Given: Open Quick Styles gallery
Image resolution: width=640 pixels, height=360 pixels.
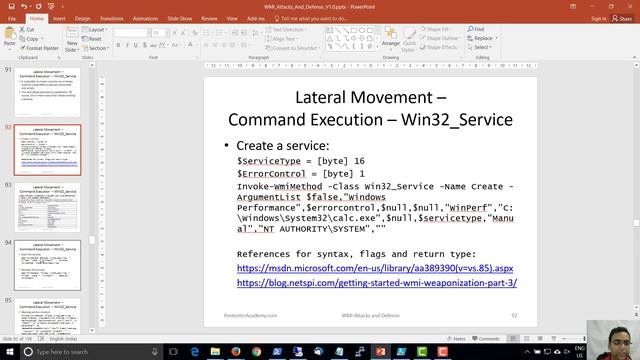Looking at the screenshot, I should coord(409,40).
